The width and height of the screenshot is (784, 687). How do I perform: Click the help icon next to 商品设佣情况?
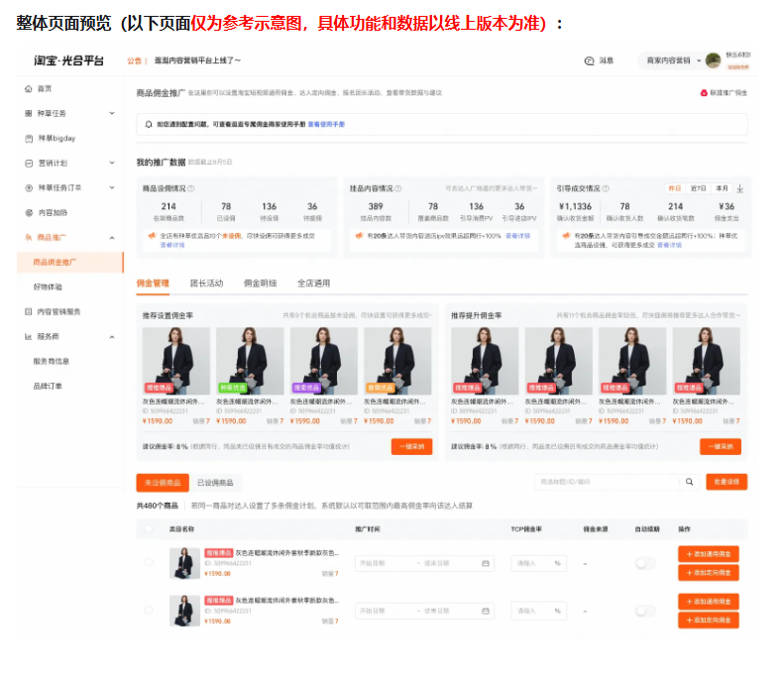[190, 187]
